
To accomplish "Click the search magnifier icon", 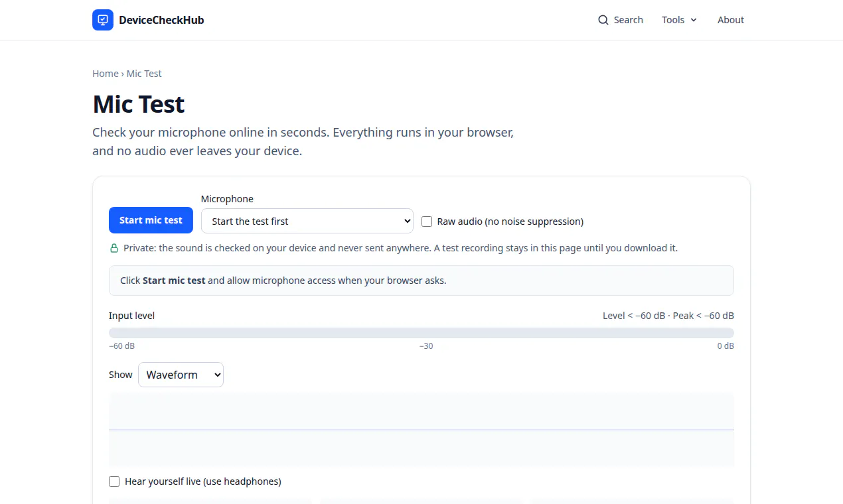I will tap(603, 20).
